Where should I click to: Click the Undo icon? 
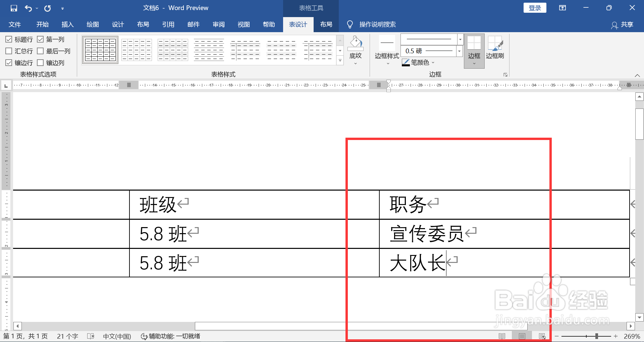point(29,8)
